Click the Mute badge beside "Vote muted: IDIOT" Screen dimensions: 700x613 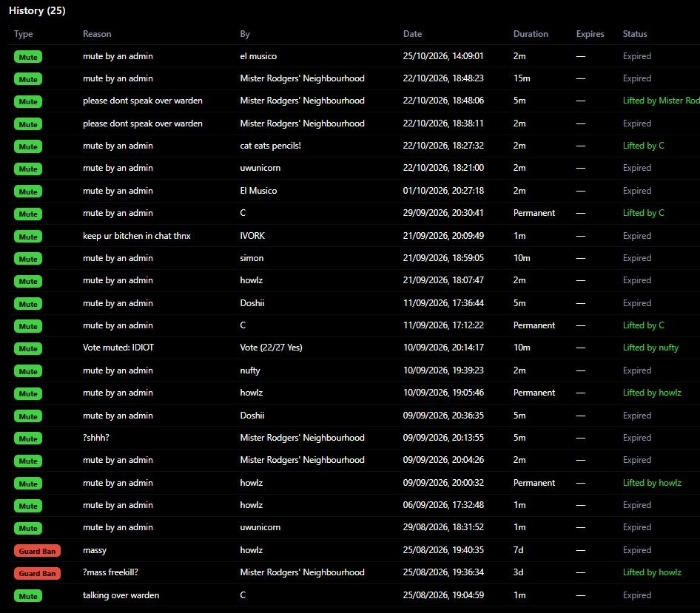click(28, 348)
